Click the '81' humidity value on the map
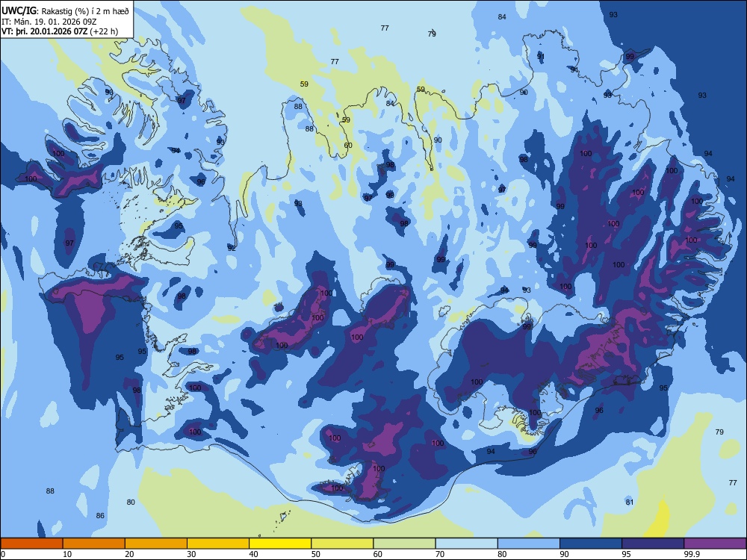 [629, 502]
